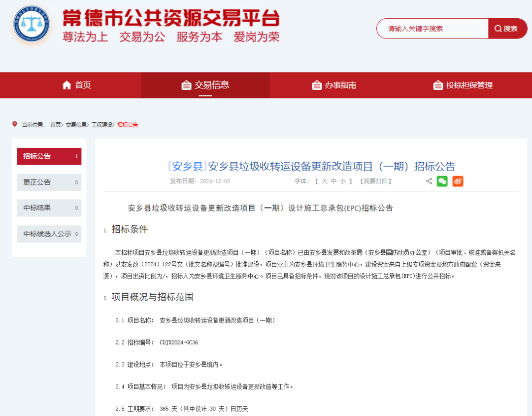Click the 我要打印 print link
This screenshot has height=416, width=532.
(375, 181)
